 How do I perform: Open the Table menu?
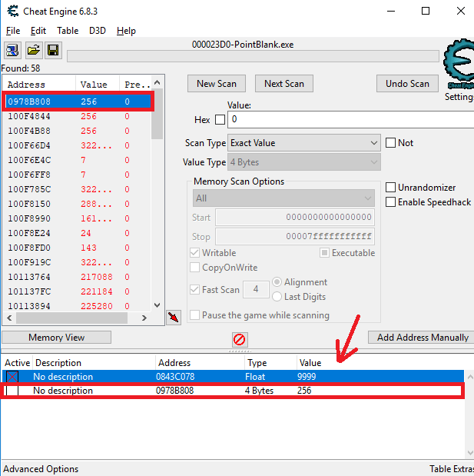(x=68, y=31)
